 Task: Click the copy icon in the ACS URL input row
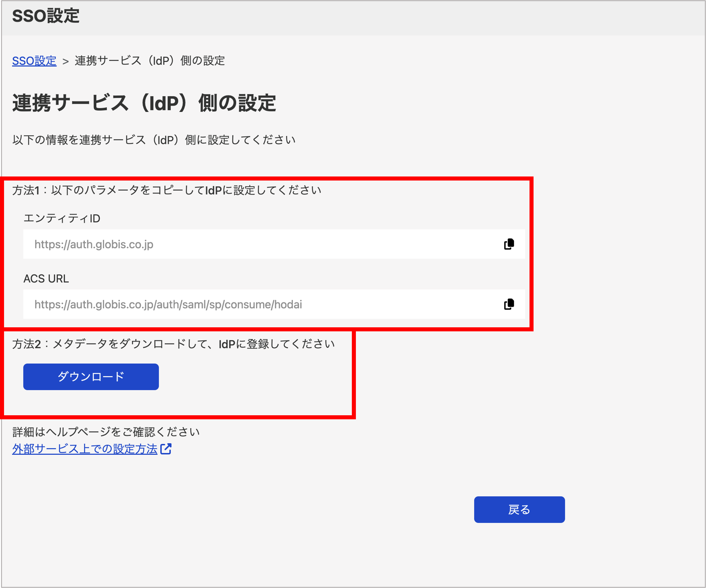[x=509, y=304]
